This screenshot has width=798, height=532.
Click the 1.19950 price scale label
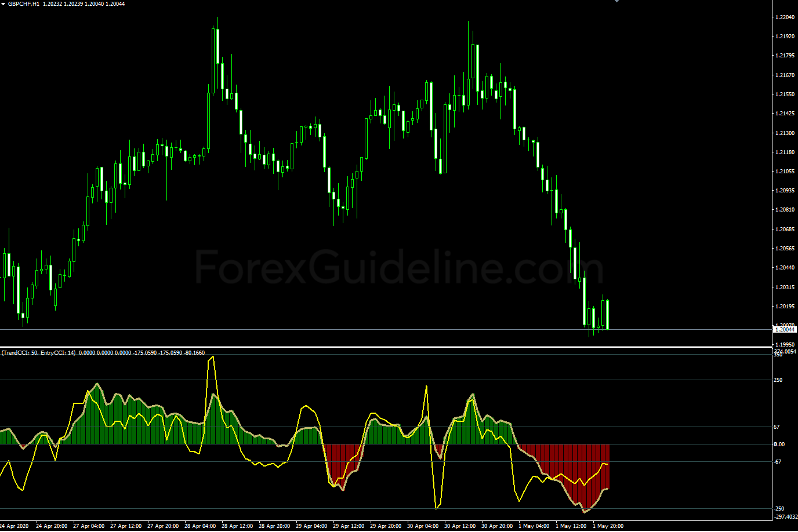point(785,344)
